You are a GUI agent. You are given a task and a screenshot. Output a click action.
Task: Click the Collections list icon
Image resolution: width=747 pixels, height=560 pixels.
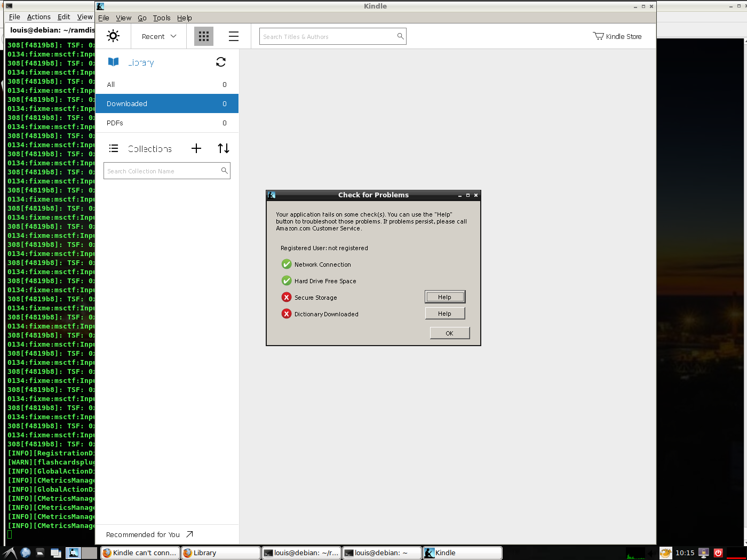click(114, 148)
